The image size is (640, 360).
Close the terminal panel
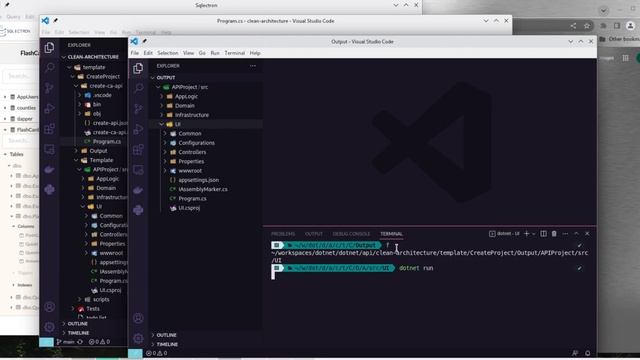tap(587, 233)
